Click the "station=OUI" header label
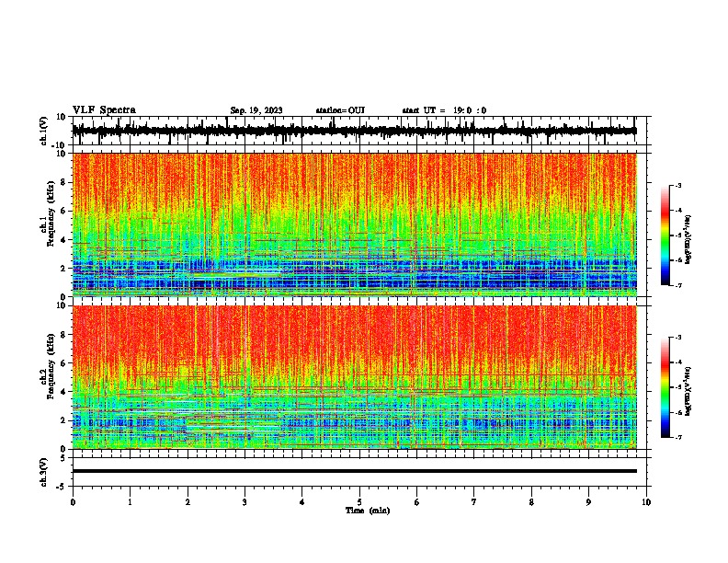 [340, 110]
